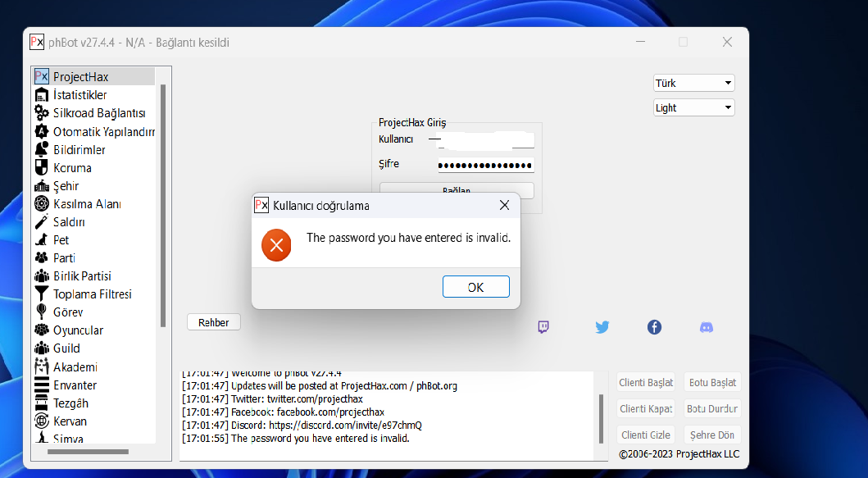This screenshot has height=478, width=868.
Task: Click the Twitch icon
Action: [543, 327]
